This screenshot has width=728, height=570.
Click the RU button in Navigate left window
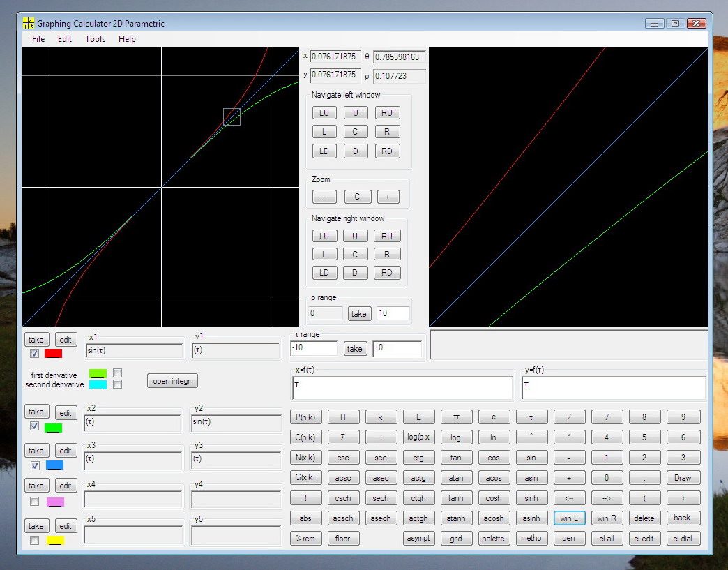pos(387,113)
